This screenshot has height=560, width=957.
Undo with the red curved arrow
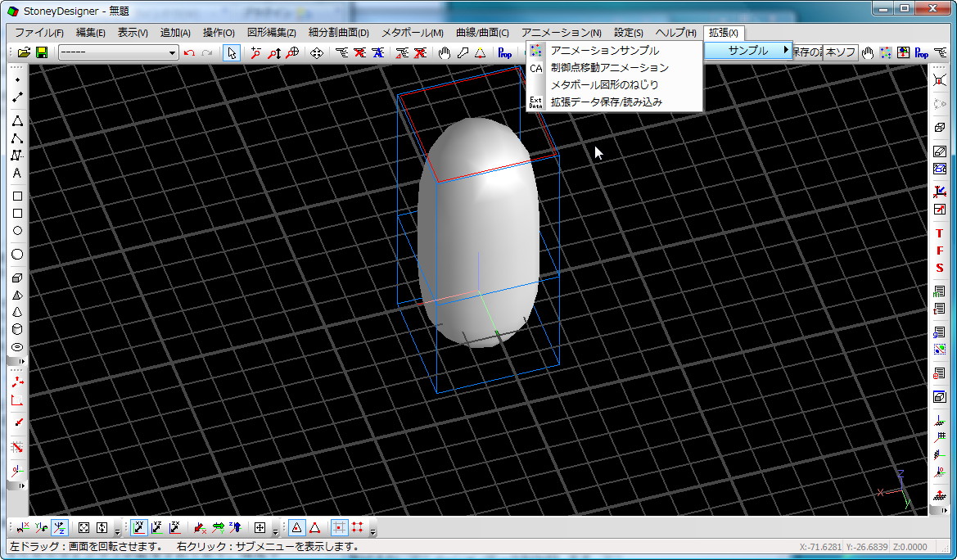pyautogui.click(x=189, y=53)
